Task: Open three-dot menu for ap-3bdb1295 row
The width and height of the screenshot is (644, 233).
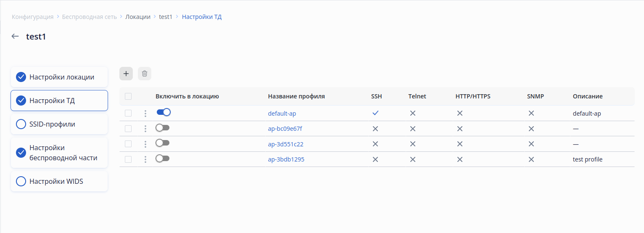Action: tap(145, 159)
